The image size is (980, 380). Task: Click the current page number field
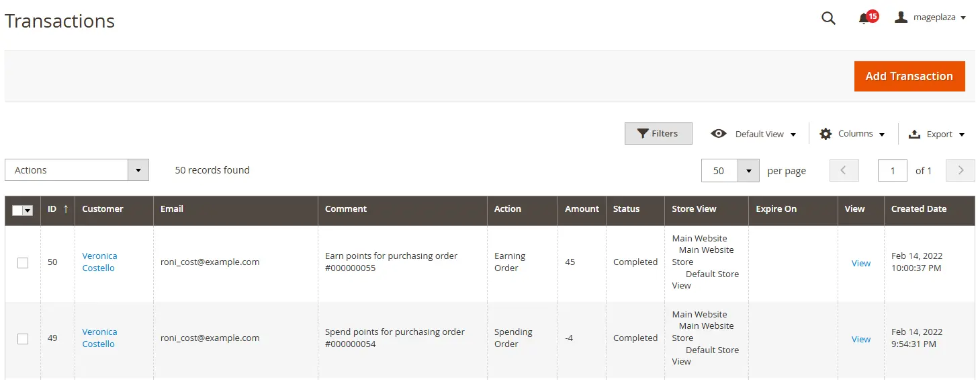point(893,170)
